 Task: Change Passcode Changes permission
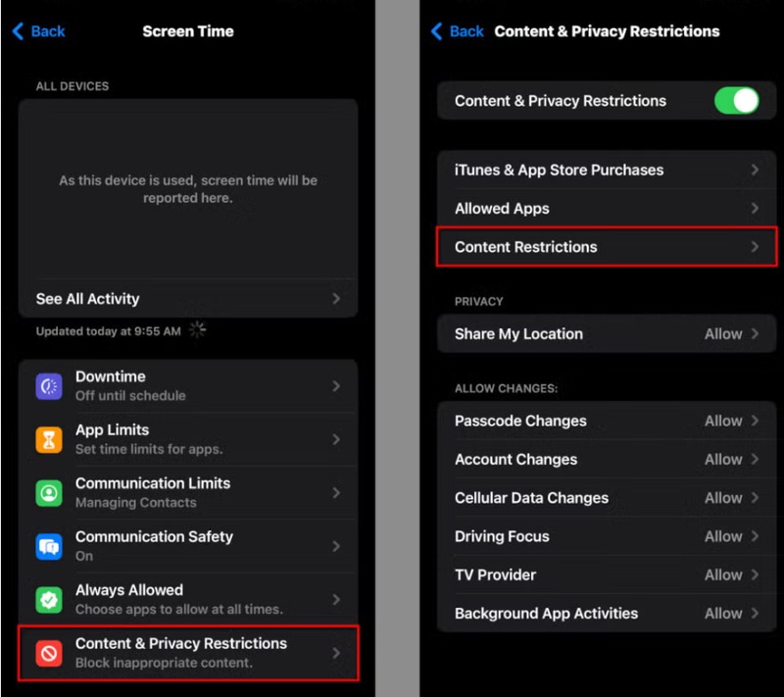click(605, 421)
